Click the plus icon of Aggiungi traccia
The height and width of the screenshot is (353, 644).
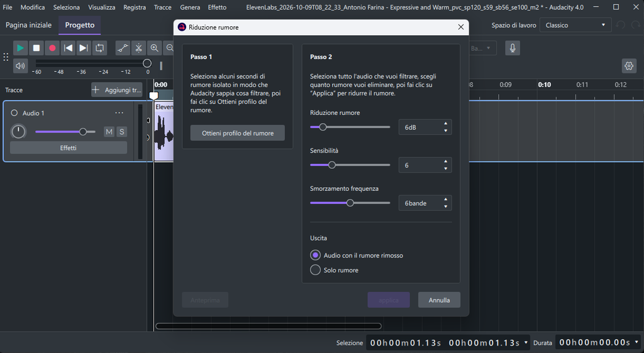pos(96,90)
